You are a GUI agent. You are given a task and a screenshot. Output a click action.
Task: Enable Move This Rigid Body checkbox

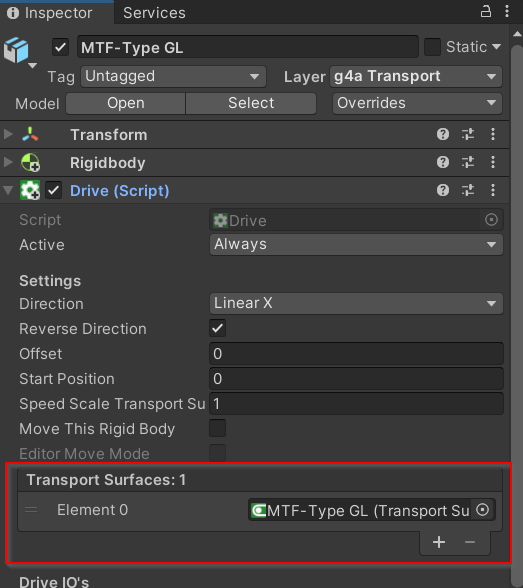pyautogui.click(x=217, y=428)
